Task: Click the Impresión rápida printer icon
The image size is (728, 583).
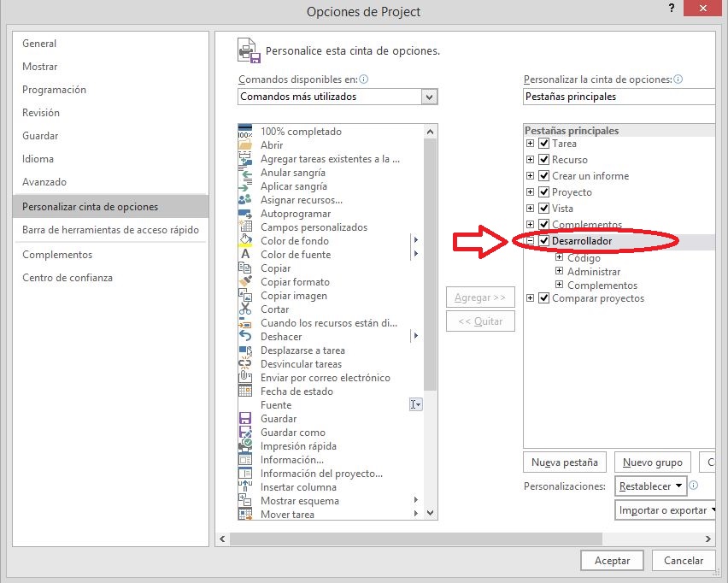Action: [244, 446]
